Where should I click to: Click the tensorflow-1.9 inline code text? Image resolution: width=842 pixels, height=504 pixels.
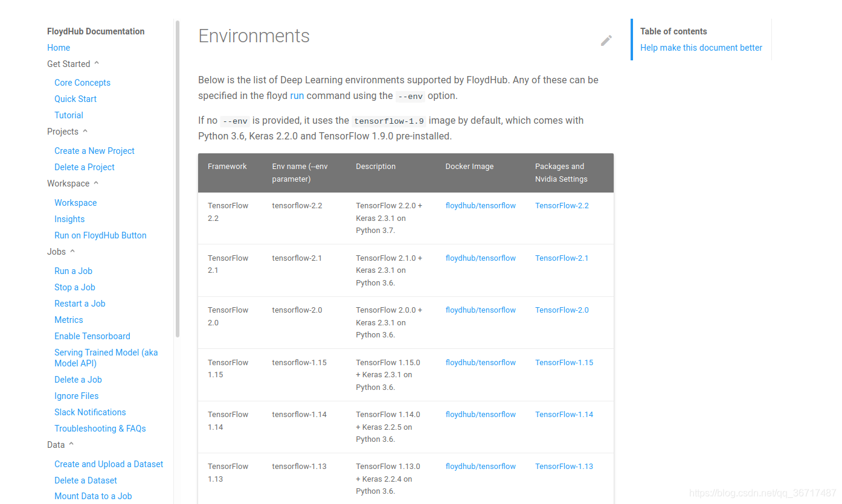click(389, 121)
